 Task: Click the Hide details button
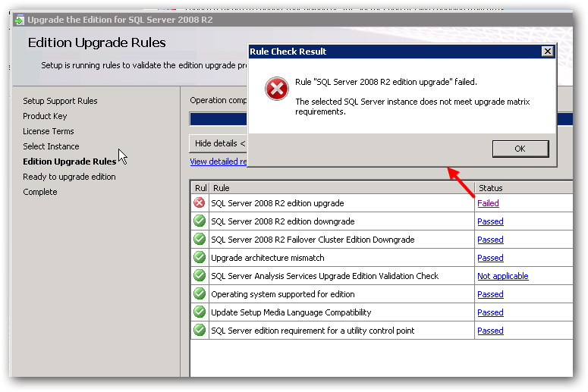(x=218, y=143)
